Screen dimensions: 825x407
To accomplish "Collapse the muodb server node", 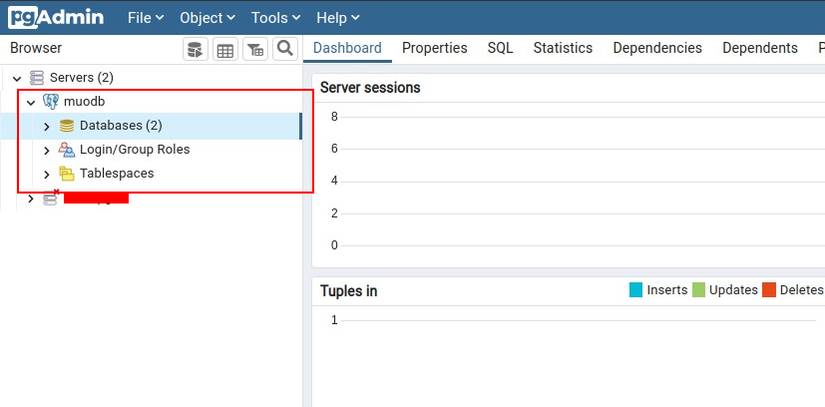I will point(31,102).
